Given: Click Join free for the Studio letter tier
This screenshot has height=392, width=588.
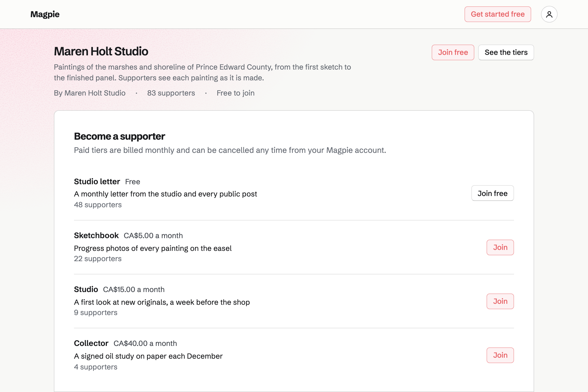Looking at the screenshot, I should click(492, 193).
